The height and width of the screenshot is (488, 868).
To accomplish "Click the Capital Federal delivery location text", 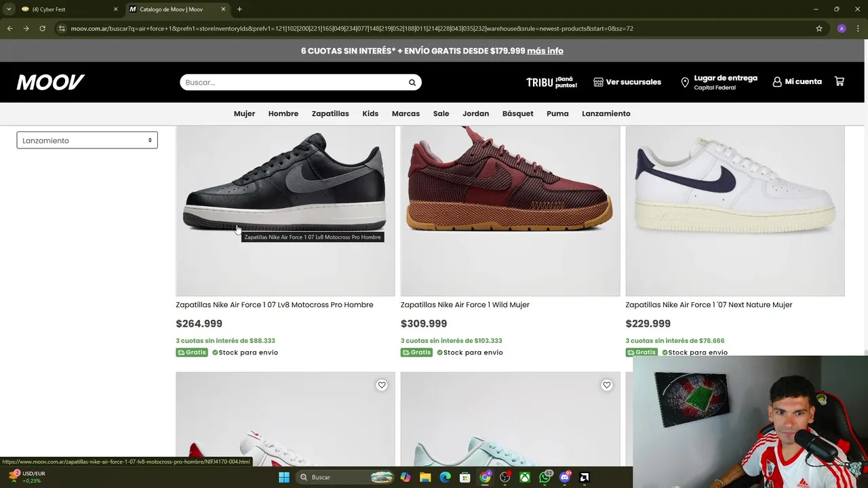I will pyautogui.click(x=715, y=88).
